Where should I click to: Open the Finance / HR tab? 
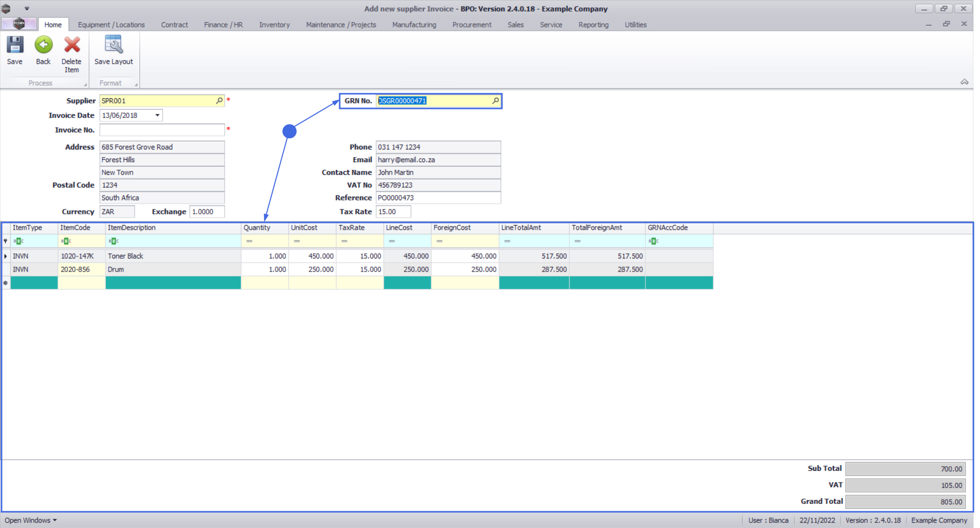223,24
